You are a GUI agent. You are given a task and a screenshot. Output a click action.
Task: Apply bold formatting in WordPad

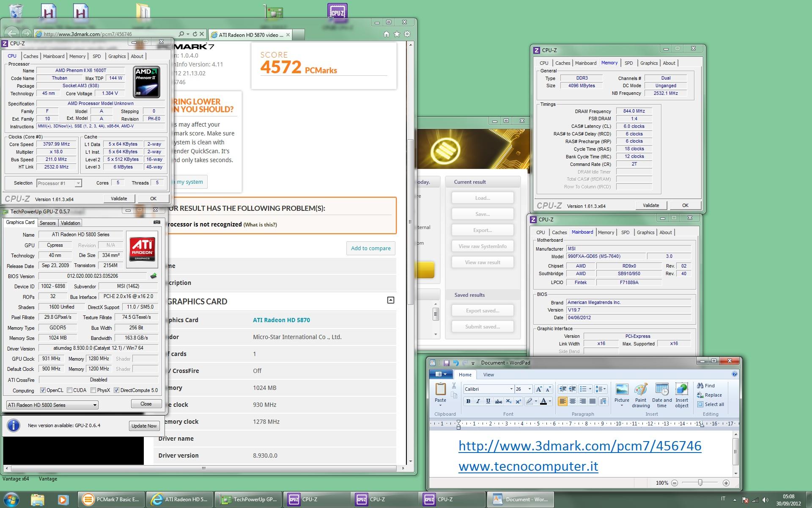[468, 401]
